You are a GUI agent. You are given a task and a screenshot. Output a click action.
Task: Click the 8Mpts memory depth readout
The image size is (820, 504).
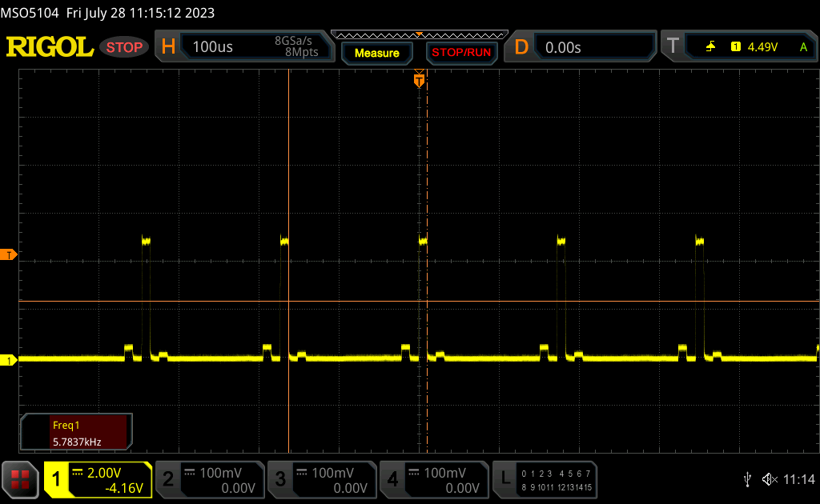[x=302, y=52]
